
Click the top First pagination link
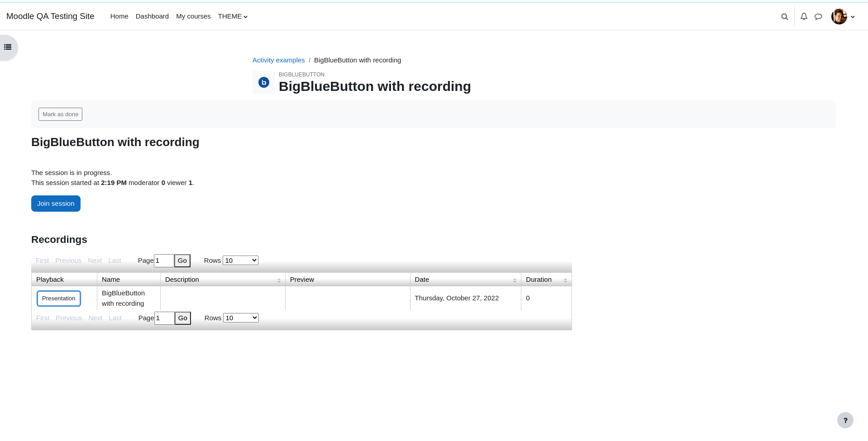click(42, 261)
